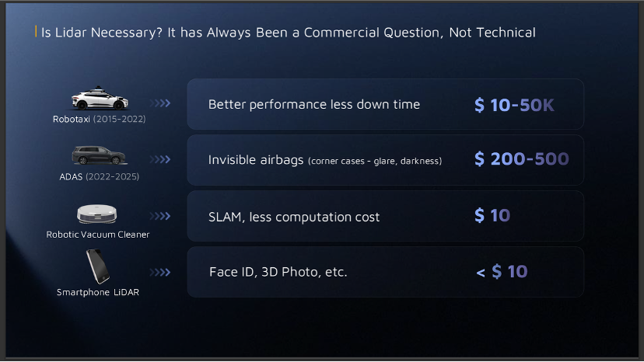The image size is (644, 362).
Task: Click the "$ 10-50K" price
Action: [514, 105]
